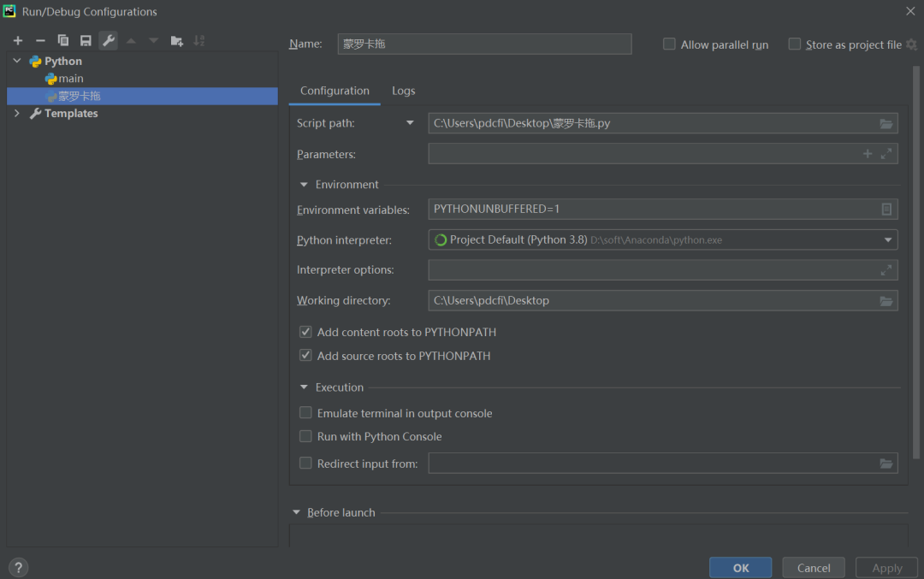Enable Allow parallel run checkbox

point(669,44)
